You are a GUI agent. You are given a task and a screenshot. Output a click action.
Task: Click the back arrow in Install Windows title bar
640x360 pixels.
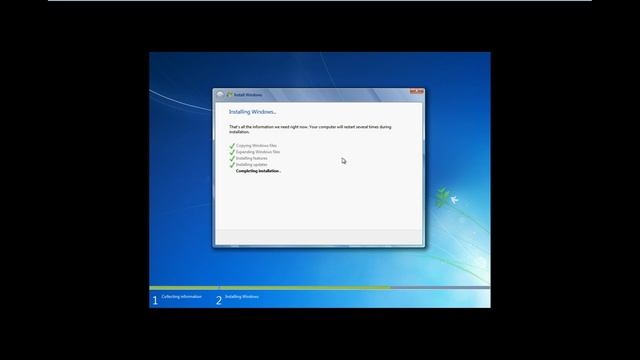[220, 94]
